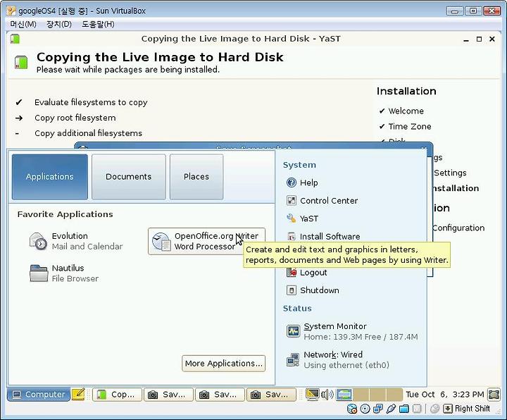Select the first Sav... taskbar button
This screenshot has height=420, width=507.
coord(168,395)
